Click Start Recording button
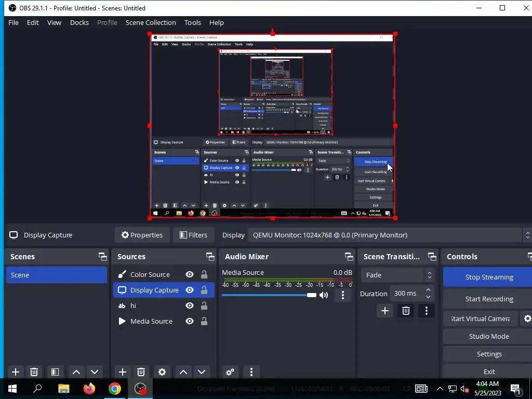This screenshot has height=399, width=532. point(488,299)
